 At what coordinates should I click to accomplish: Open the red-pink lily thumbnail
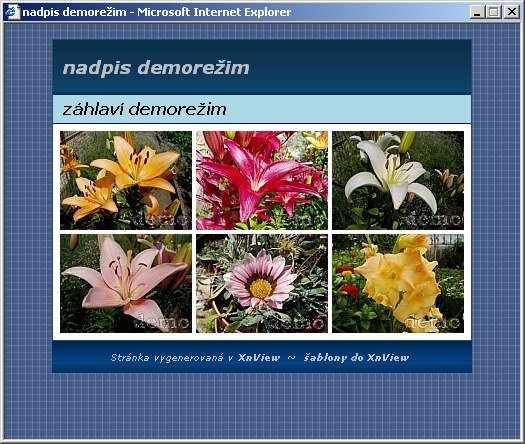point(262,180)
